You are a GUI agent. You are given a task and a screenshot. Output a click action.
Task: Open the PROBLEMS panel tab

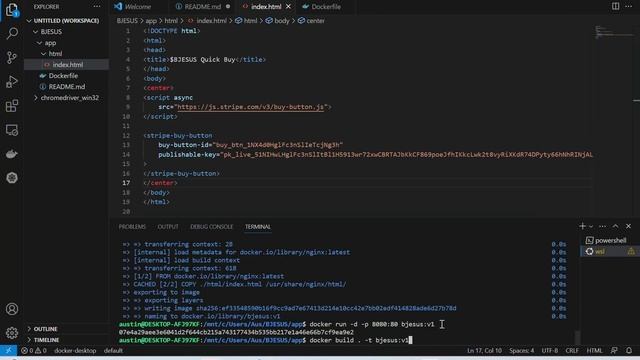(x=132, y=227)
